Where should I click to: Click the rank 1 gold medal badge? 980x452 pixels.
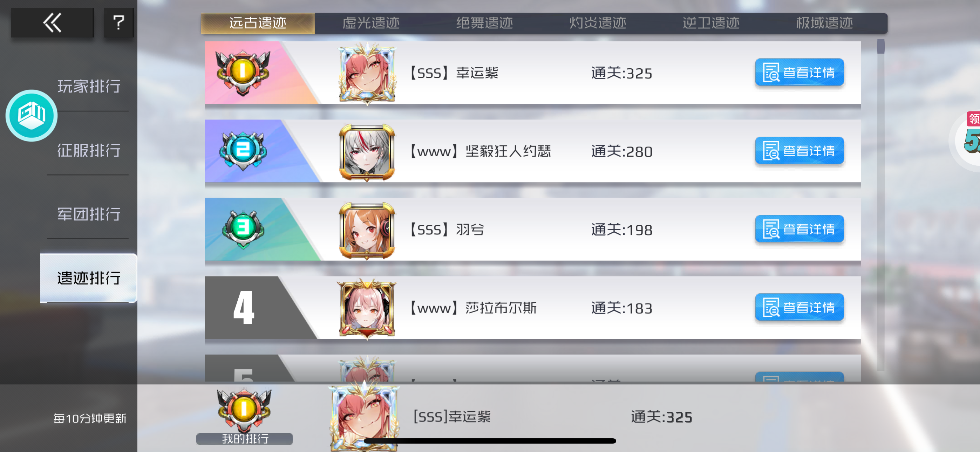(243, 72)
